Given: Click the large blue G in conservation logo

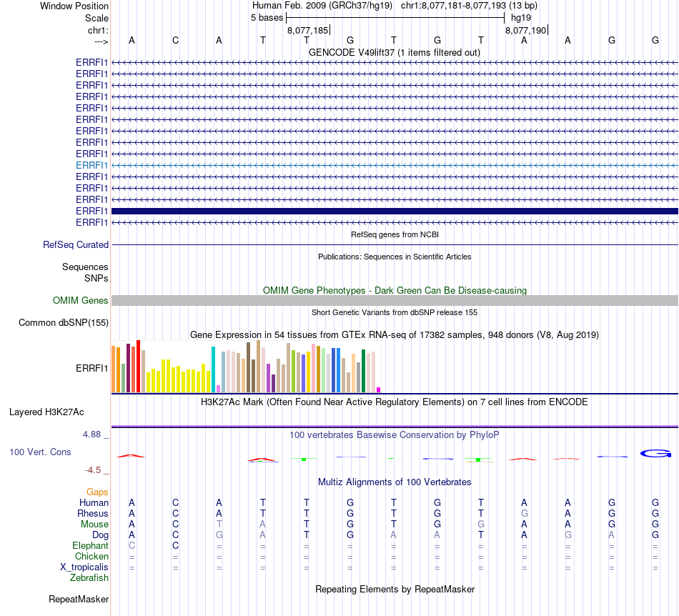Looking at the screenshot, I should click(655, 453).
